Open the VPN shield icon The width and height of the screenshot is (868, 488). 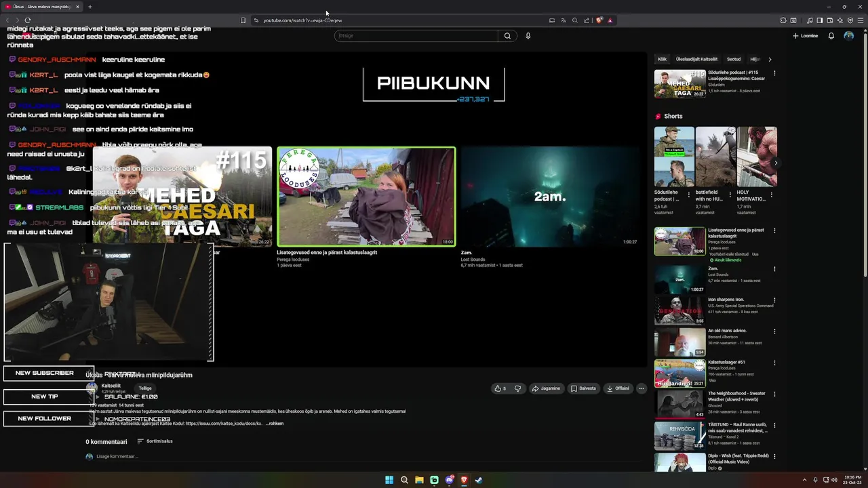click(x=850, y=20)
